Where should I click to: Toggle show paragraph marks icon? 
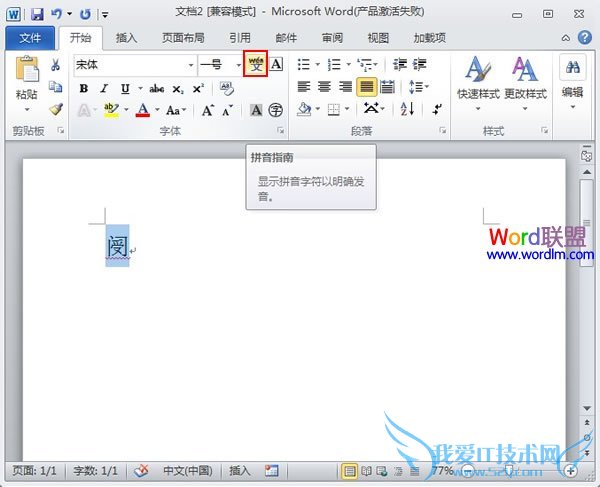coord(437,109)
